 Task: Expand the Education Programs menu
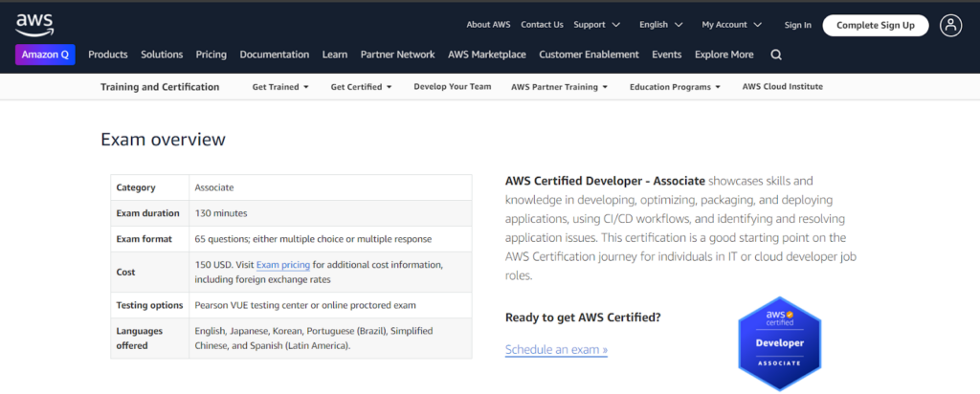pos(675,87)
